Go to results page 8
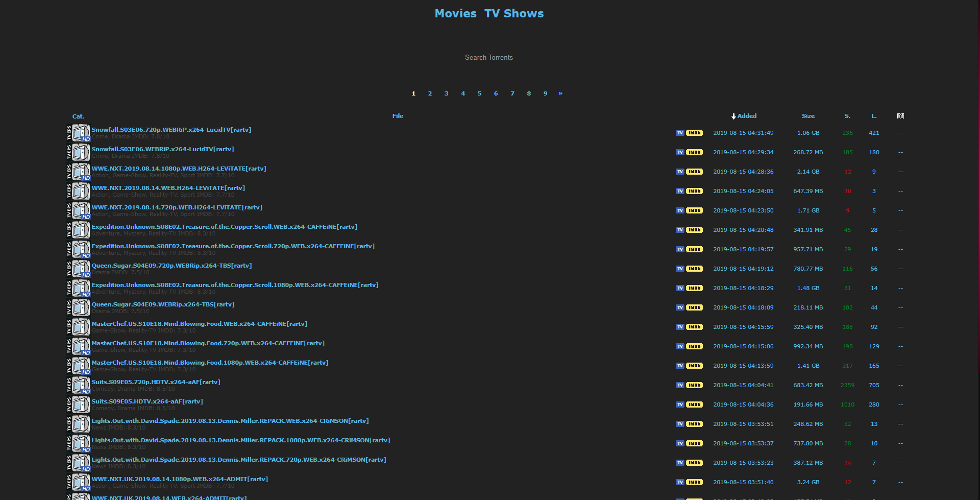The height and width of the screenshot is (500, 980). [529, 93]
